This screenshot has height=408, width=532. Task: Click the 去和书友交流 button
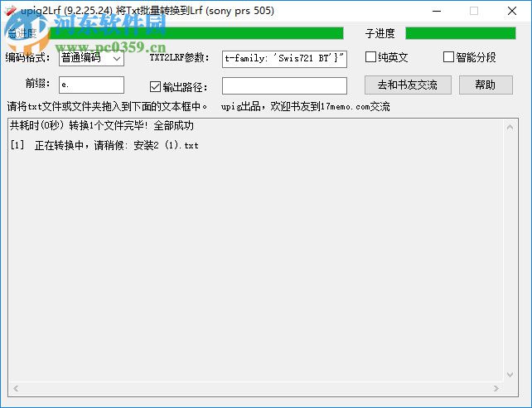408,85
